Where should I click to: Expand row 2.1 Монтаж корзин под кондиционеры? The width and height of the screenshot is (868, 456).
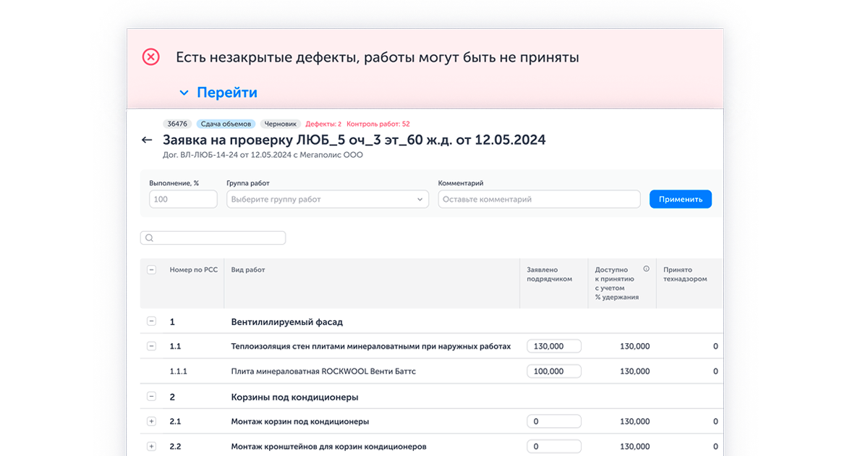pos(151,421)
